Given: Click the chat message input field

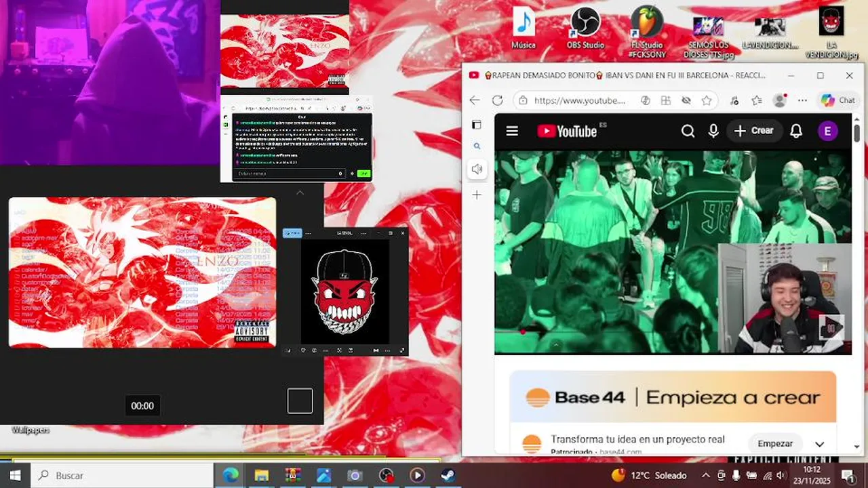Looking at the screenshot, I should pos(290,174).
